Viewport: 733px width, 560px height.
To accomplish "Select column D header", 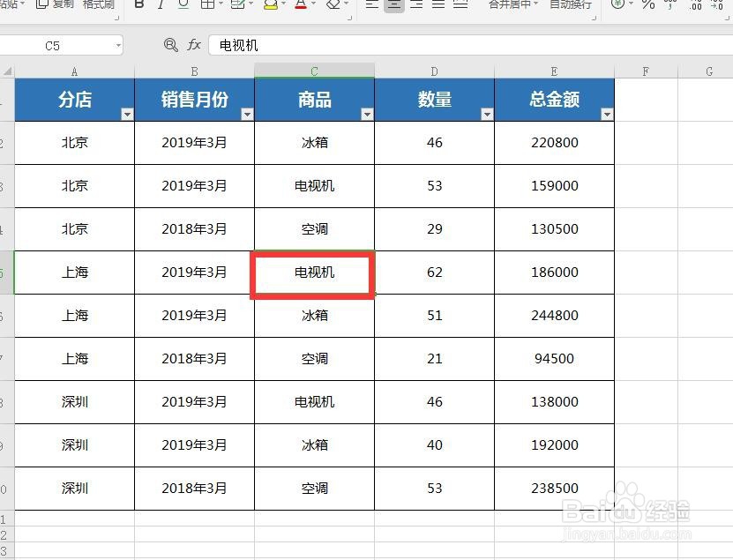I will point(434,71).
